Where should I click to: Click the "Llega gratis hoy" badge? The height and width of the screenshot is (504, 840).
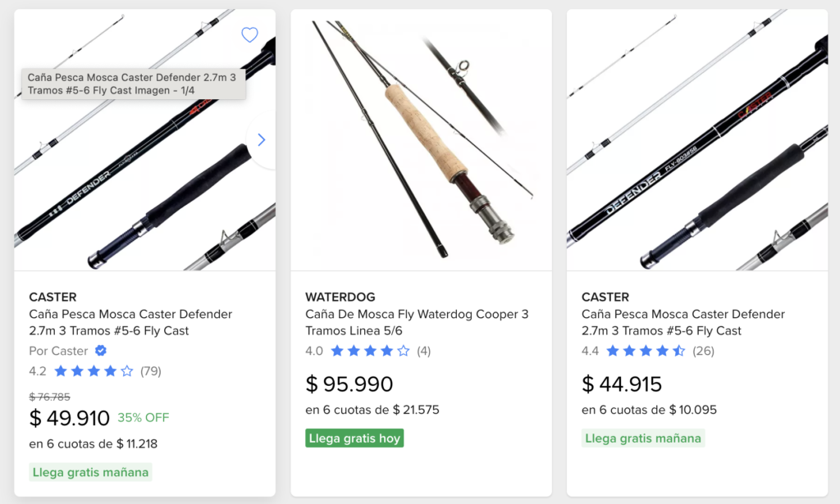[354, 438]
